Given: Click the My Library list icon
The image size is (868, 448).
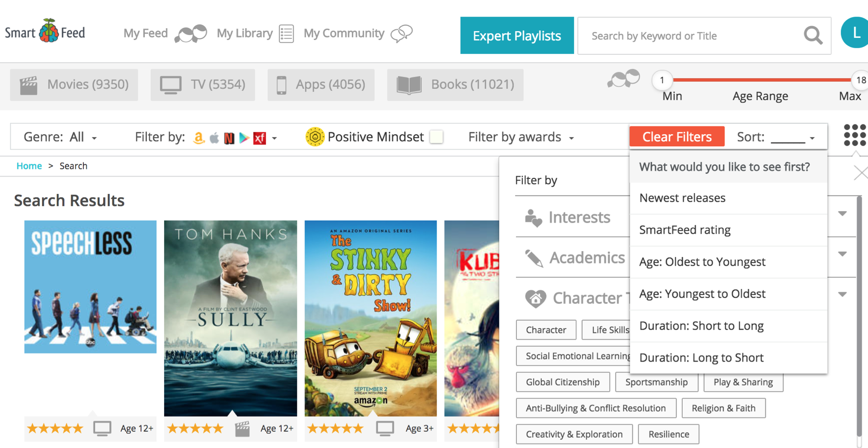Looking at the screenshot, I should pyautogui.click(x=286, y=34).
